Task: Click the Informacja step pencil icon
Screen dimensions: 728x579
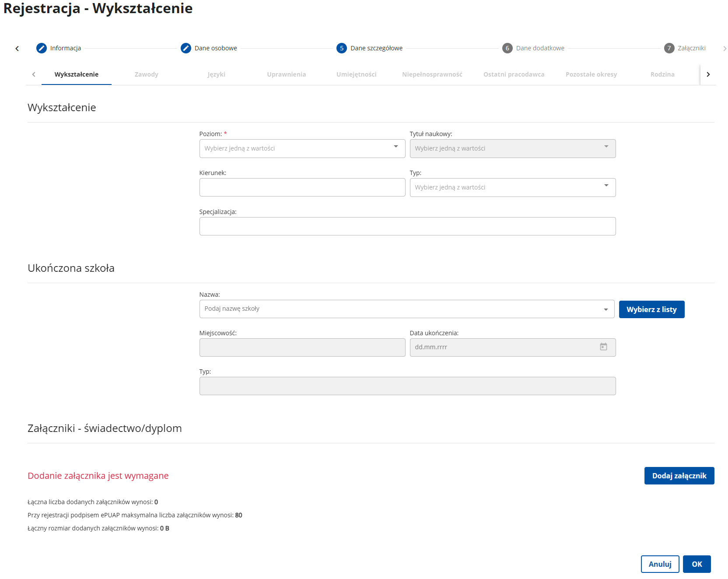Action: 42,48
